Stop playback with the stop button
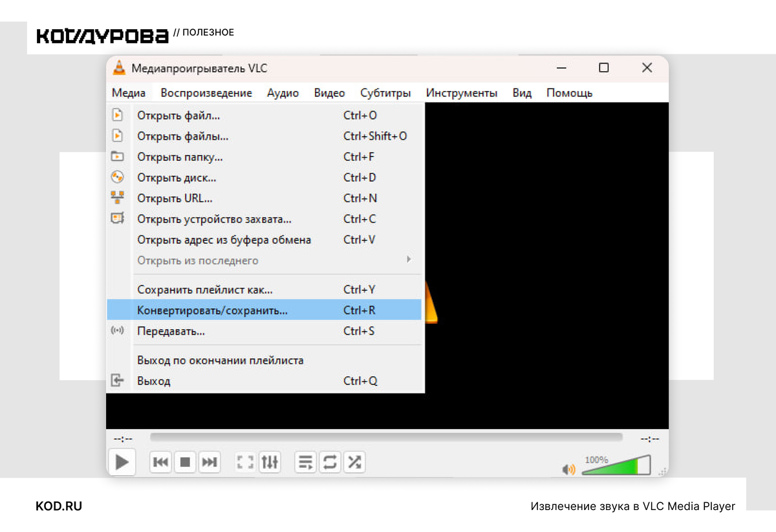This screenshot has width=776, height=532. click(185, 462)
